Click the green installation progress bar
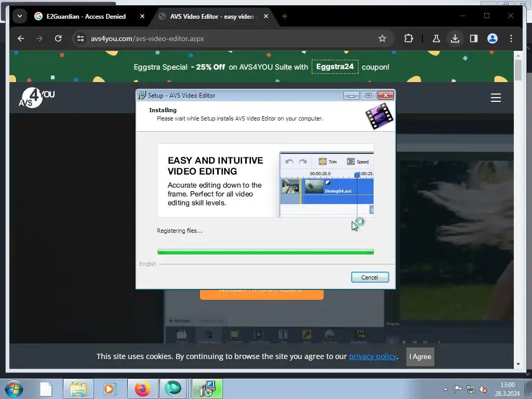Viewport: 532px width, 399px height. coord(265,252)
